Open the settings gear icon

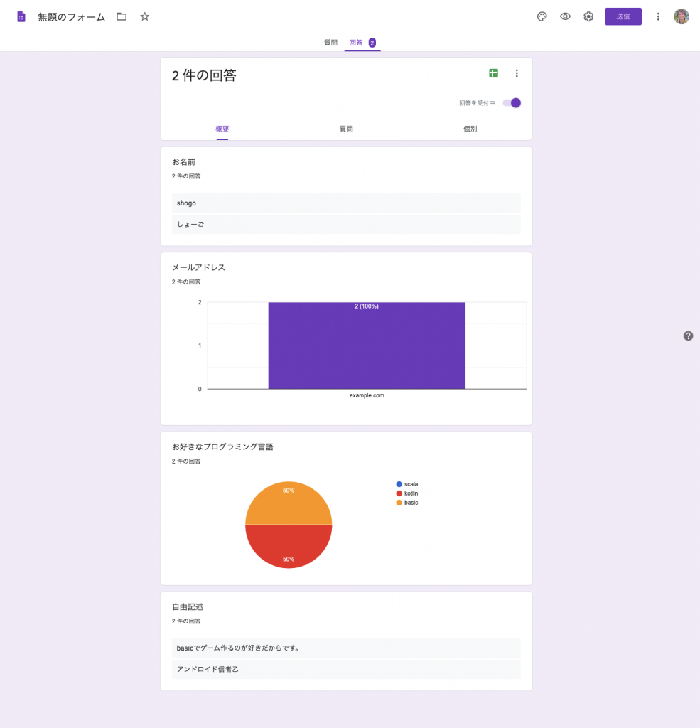click(588, 16)
